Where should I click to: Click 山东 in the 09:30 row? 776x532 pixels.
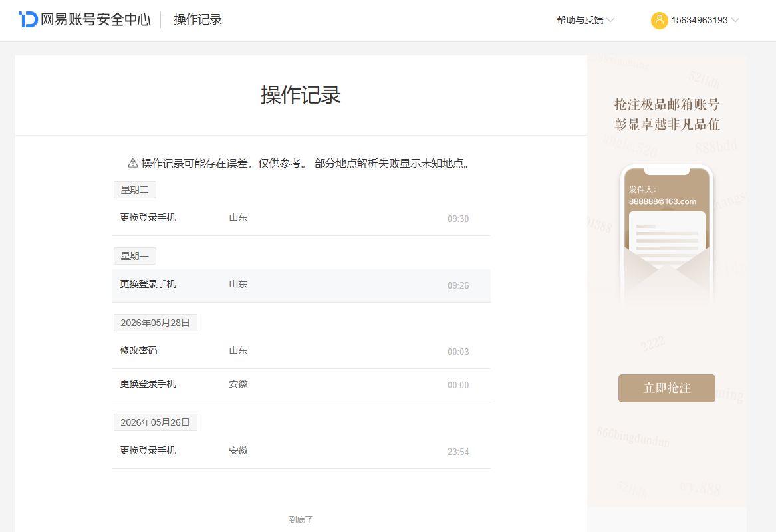(238, 217)
